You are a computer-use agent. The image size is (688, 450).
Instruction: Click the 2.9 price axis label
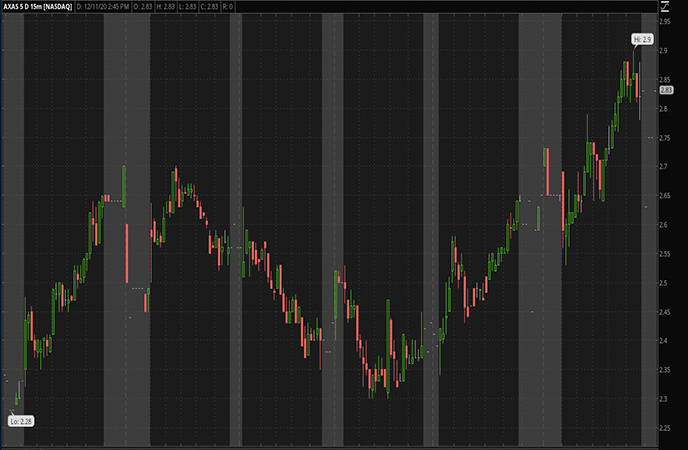pyautogui.click(x=663, y=50)
